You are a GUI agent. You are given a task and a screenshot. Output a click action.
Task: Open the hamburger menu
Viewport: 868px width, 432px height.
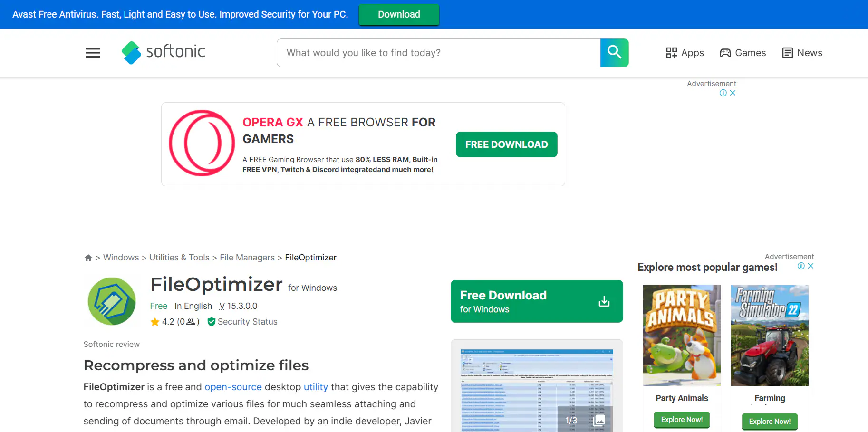pyautogui.click(x=93, y=53)
